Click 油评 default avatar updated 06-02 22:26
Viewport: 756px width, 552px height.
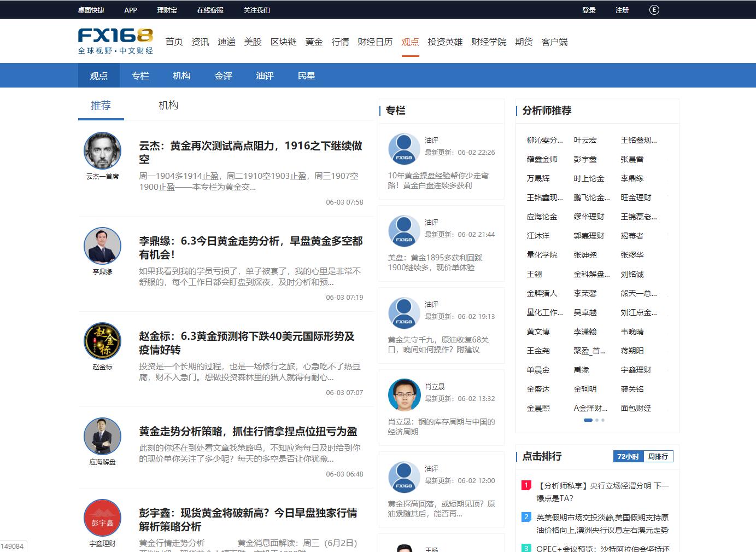pos(404,148)
